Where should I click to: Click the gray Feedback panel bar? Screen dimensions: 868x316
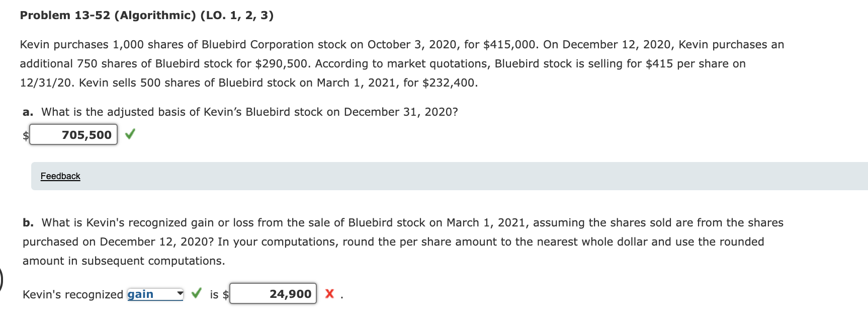449,176
